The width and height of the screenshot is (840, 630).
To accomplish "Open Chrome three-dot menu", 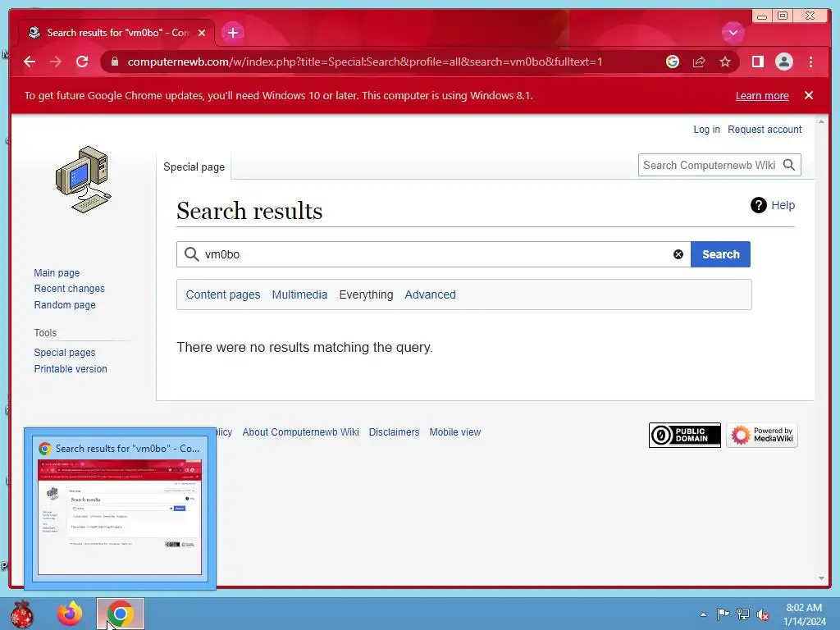I will 810,62.
